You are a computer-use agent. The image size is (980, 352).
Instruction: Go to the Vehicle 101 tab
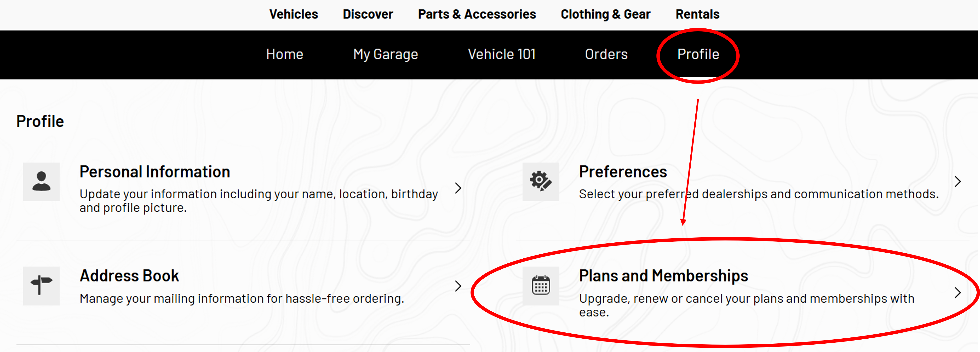(x=501, y=54)
